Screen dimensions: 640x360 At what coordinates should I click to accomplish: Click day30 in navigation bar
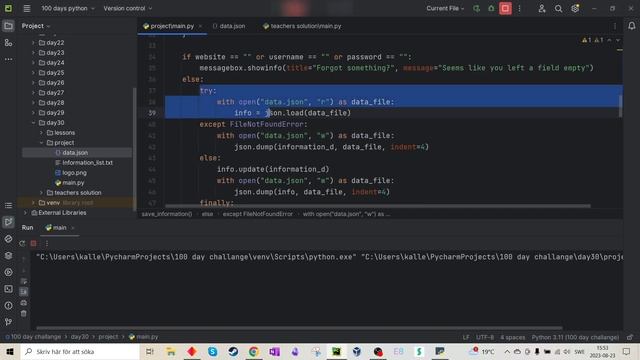point(80,337)
